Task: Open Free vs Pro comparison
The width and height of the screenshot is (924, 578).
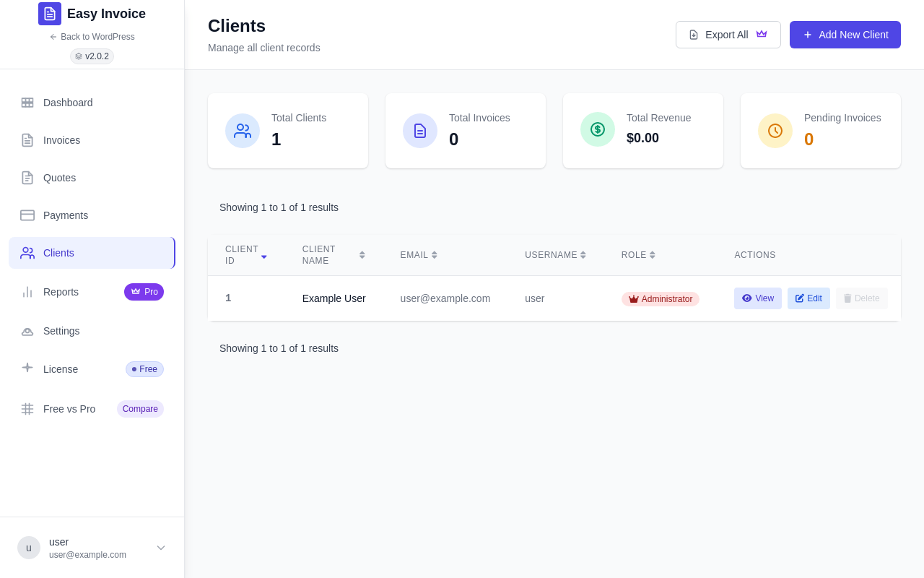Action: [92, 409]
